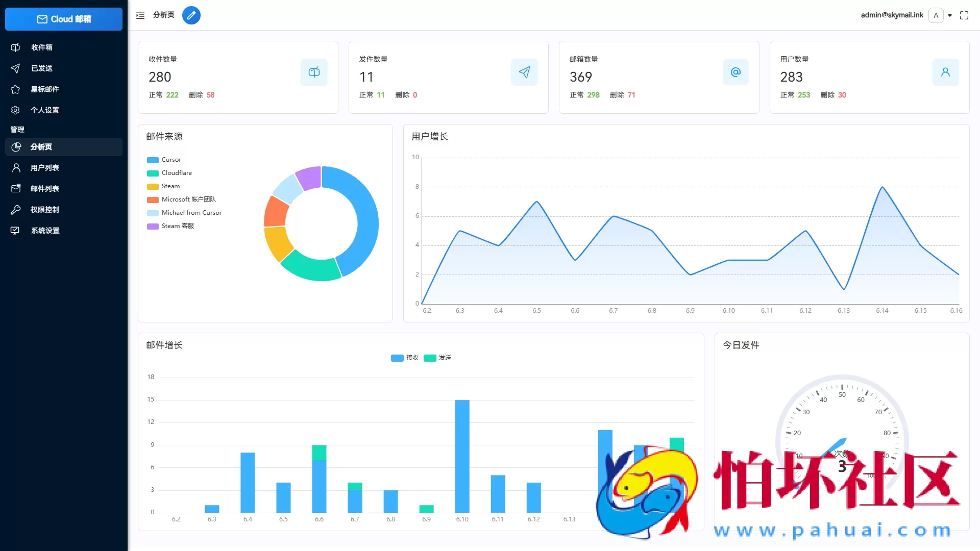Click the Cursor color swatch in 邮件来源

(x=152, y=160)
